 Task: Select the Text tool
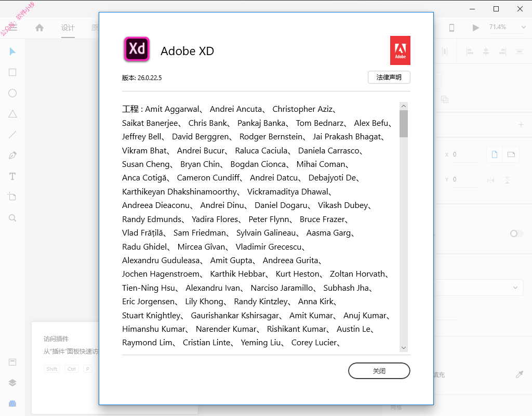(x=12, y=176)
